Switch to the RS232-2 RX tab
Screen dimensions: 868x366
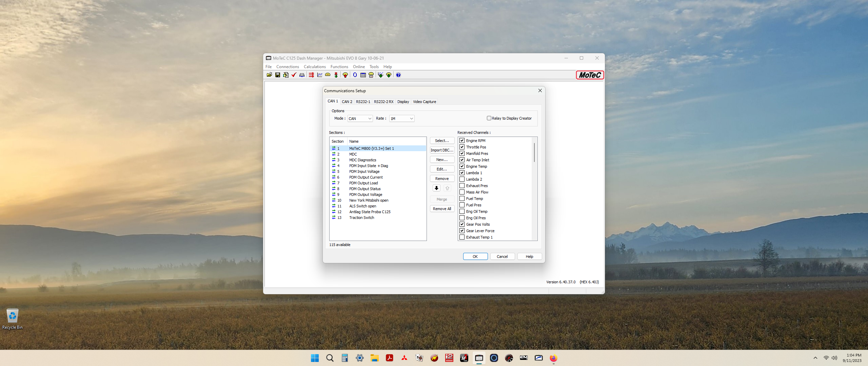383,102
